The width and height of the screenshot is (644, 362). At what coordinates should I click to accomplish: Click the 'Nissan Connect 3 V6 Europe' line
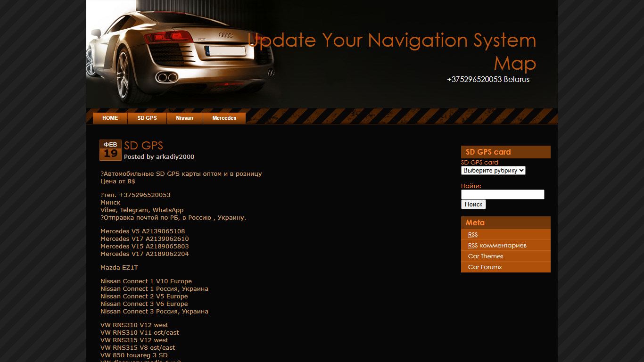pyautogui.click(x=144, y=304)
